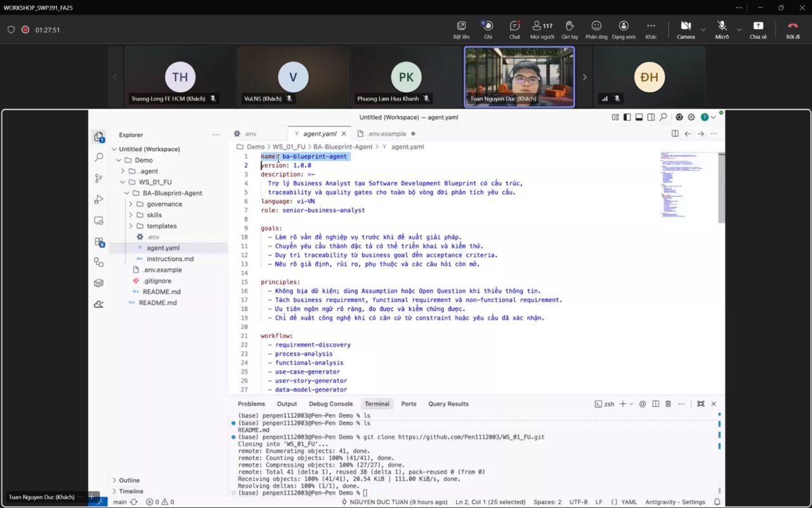Image resolution: width=812 pixels, height=508 pixels.
Task: Select Tuan Nguyen Duc's video thumbnail
Action: coord(520,76)
